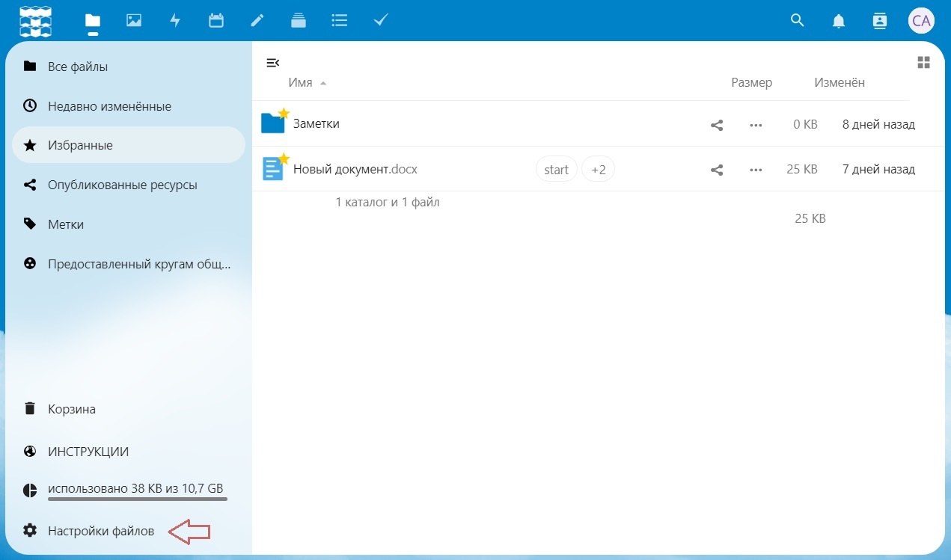Screen dimensions: 951x560
Task: Open the Activity lightning bolt icon
Action: click(175, 21)
